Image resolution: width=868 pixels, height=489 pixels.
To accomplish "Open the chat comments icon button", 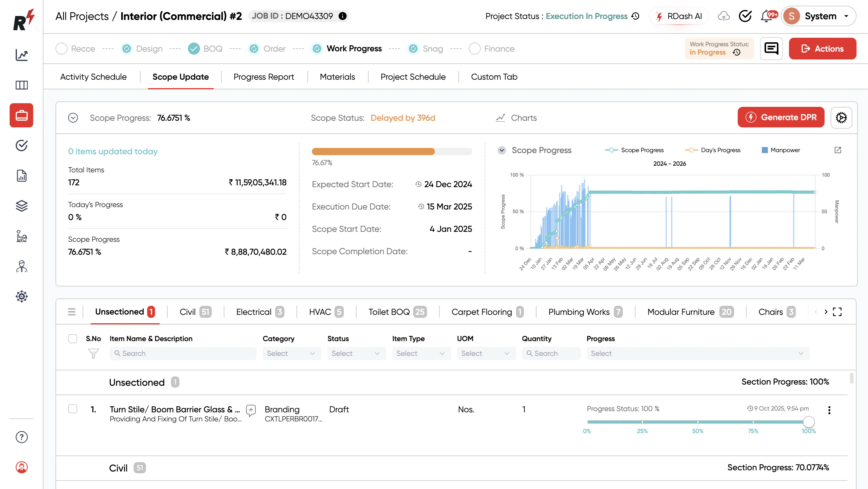I will coord(771,49).
